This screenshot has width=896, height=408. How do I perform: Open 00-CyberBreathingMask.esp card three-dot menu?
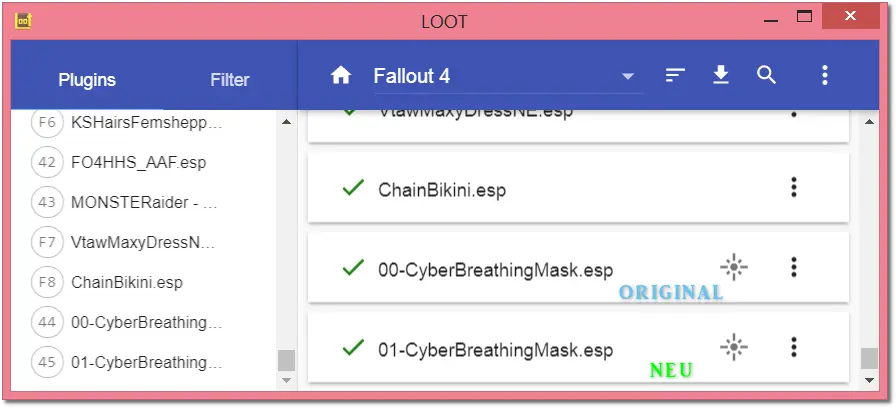click(794, 267)
